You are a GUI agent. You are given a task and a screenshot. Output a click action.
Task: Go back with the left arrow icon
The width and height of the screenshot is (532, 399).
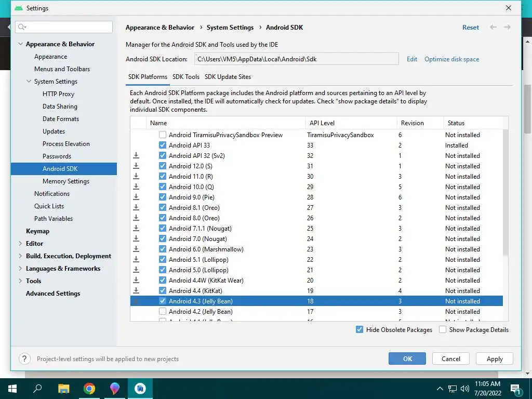coord(494,27)
